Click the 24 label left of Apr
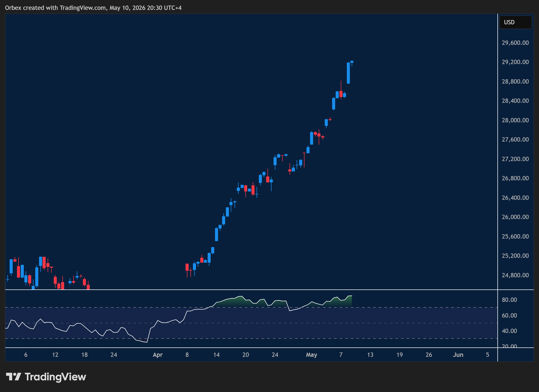 [114, 355]
